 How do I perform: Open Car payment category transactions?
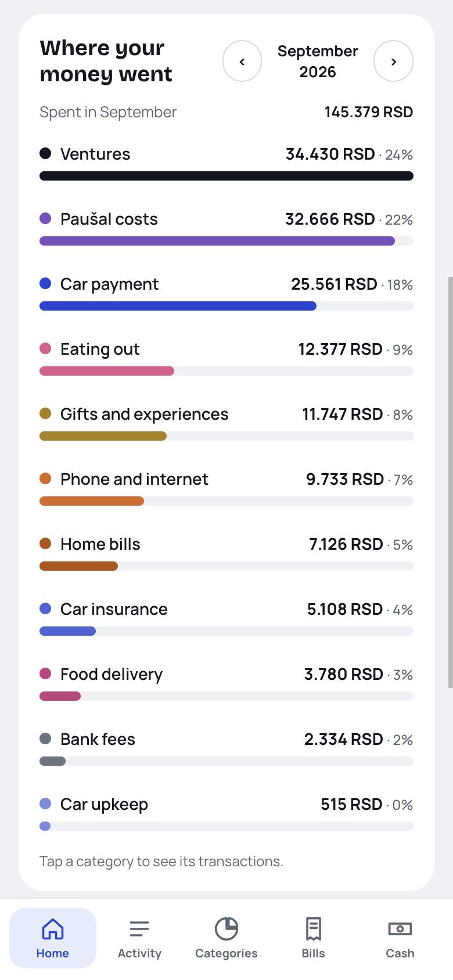227,295
